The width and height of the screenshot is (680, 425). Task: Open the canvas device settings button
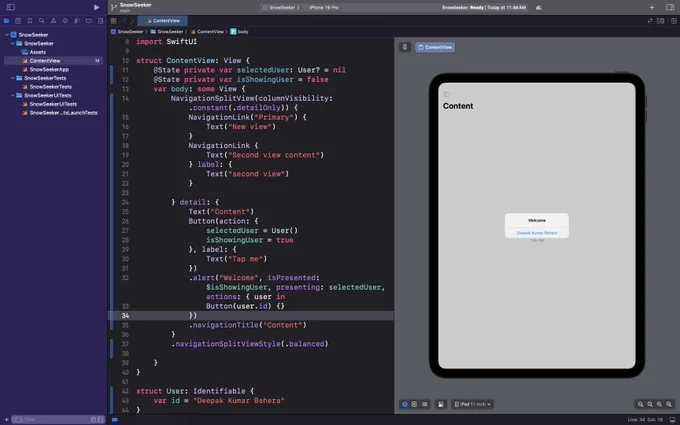pos(441,404)
